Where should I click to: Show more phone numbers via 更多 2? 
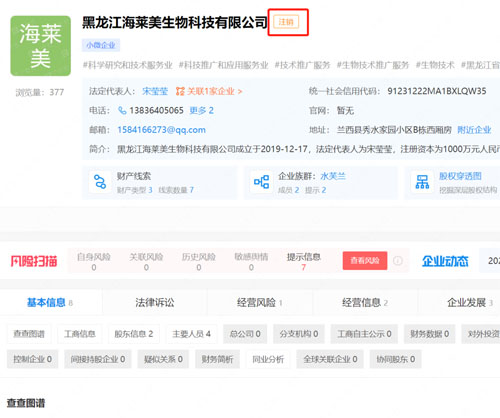click(201, 110)
